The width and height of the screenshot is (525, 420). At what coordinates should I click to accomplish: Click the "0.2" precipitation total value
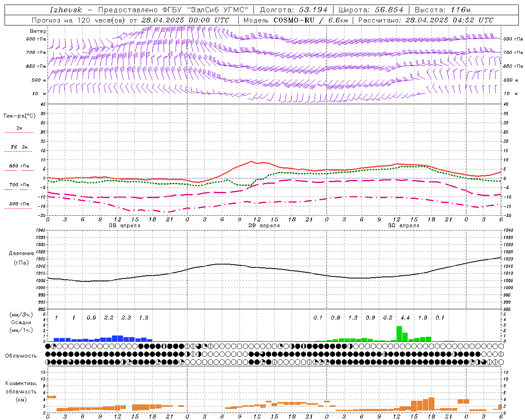tap(388, 317)
